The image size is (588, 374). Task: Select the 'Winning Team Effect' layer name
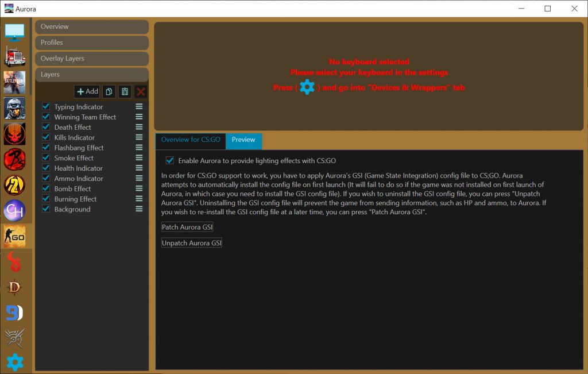[85, 117]
